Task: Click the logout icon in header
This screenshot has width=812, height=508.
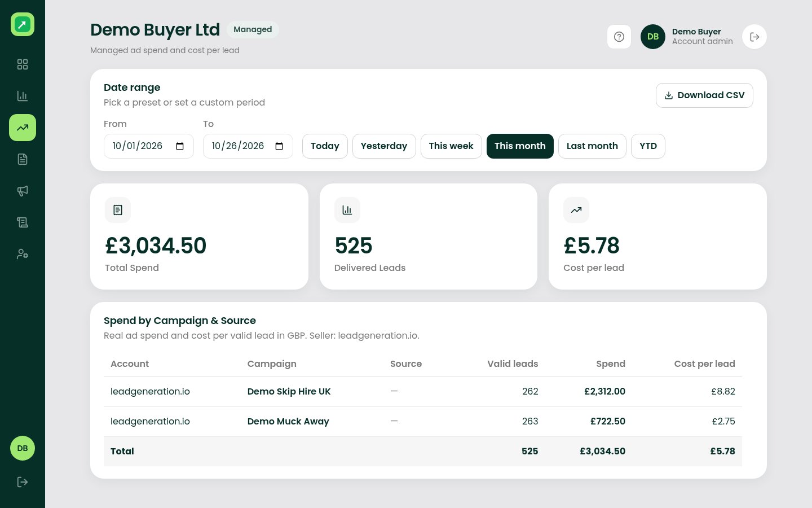Action: 754,37
